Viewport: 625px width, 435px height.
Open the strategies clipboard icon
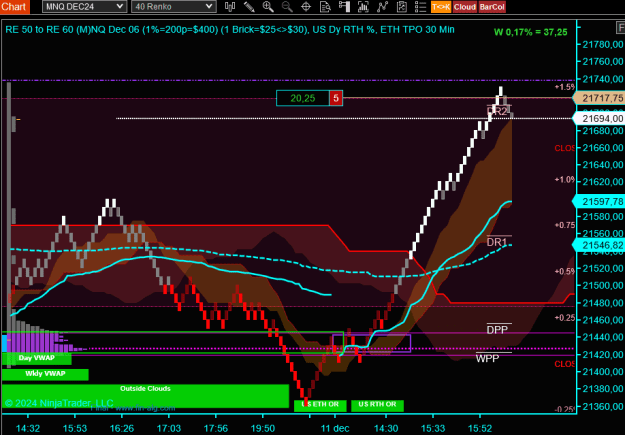[401, 6]
